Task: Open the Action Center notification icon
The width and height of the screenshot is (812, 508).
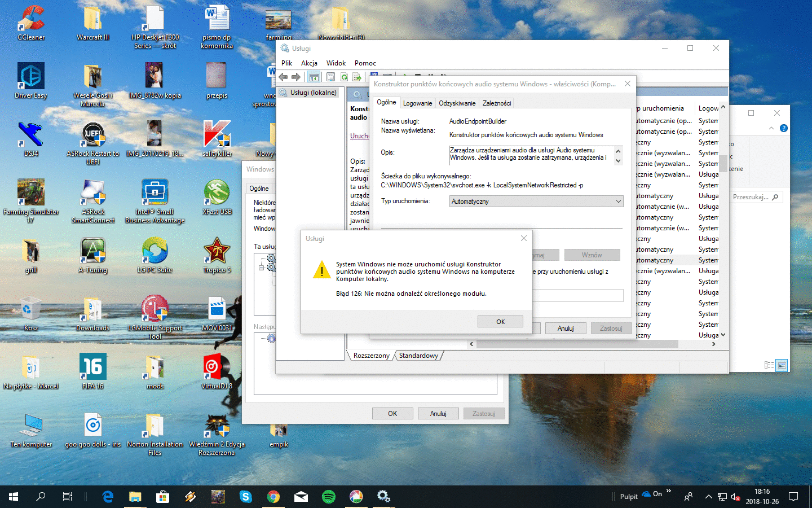Action: click(x=793, y=497)
